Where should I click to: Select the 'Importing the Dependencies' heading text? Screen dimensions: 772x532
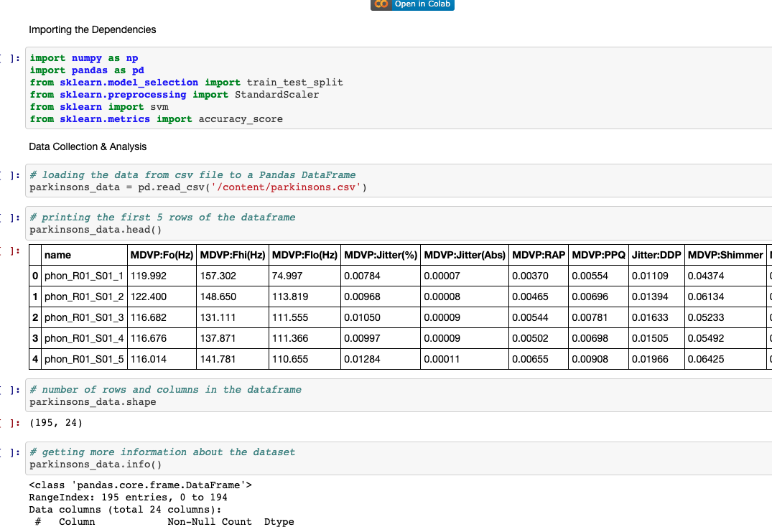tap(93, 29)
